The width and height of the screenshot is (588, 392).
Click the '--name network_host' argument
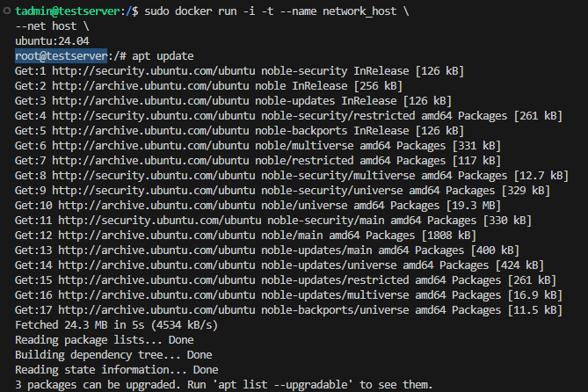338,11
